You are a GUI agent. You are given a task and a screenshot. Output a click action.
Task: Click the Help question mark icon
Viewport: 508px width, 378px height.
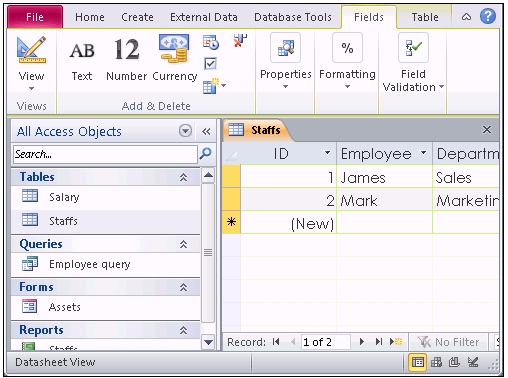(488, 16)
